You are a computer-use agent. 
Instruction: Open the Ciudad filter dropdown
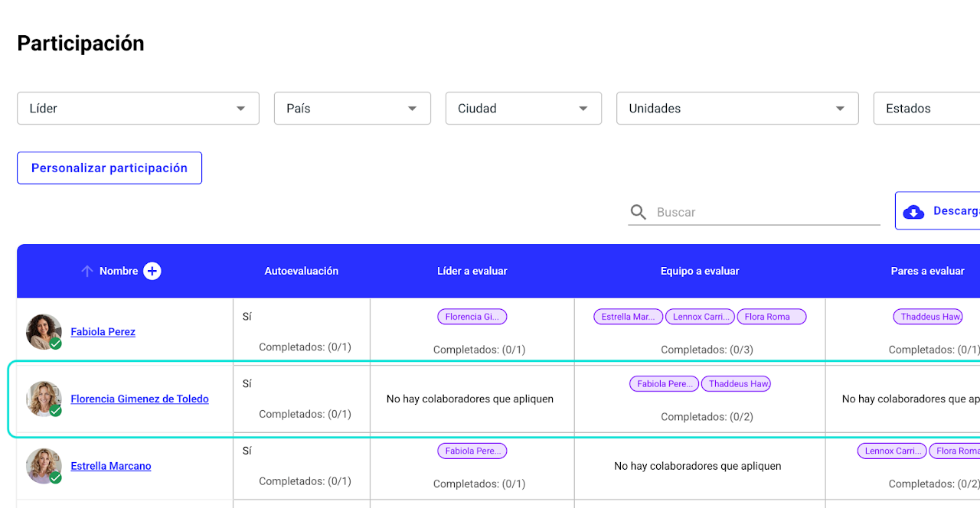[523, 109]
